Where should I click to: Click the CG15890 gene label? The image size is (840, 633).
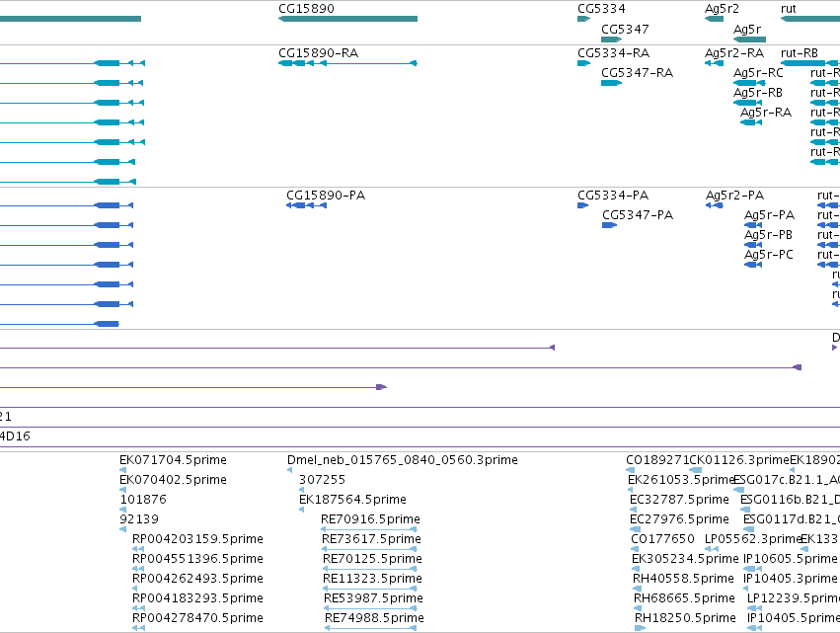306,9
